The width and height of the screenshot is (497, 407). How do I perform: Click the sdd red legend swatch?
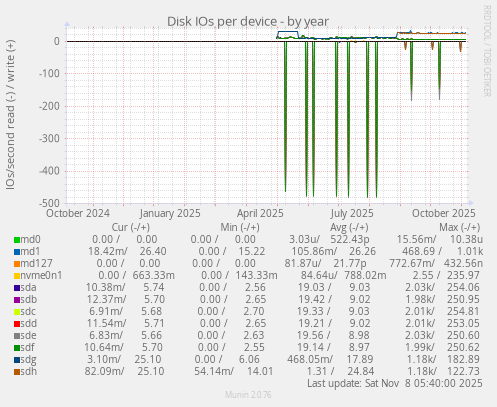tap(17, 324)
